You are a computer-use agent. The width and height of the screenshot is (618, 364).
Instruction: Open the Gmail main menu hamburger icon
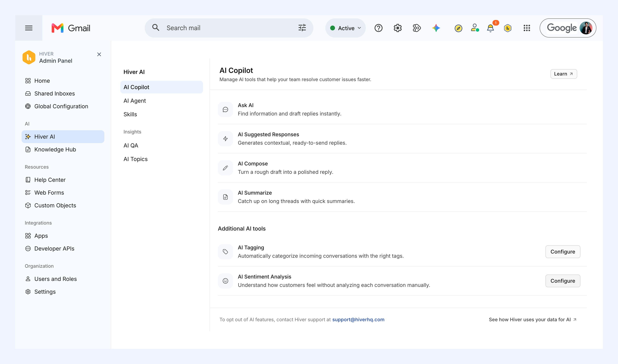coord(29,28)
